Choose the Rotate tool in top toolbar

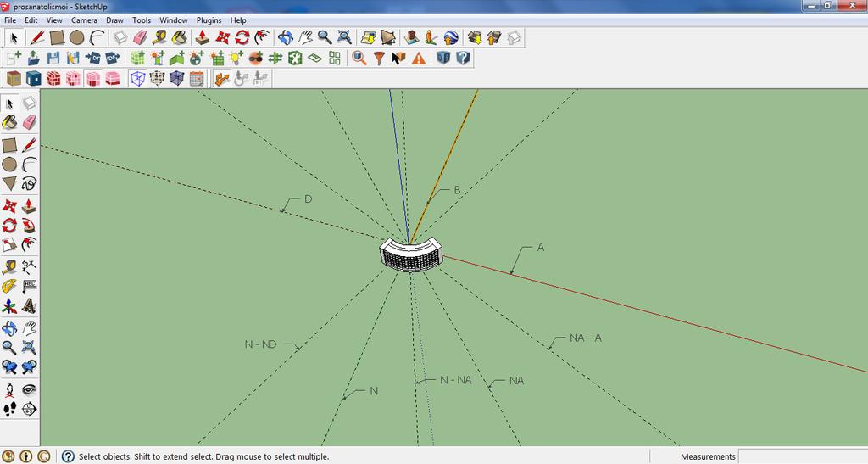coord(242,37)
